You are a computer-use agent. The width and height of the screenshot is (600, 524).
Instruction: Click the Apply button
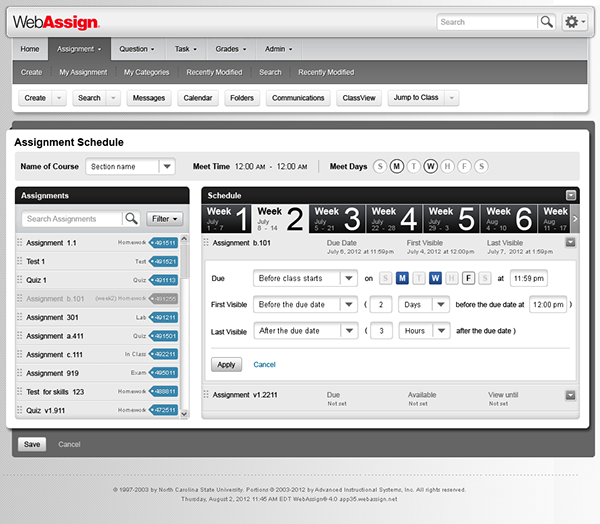click(226, 364)
